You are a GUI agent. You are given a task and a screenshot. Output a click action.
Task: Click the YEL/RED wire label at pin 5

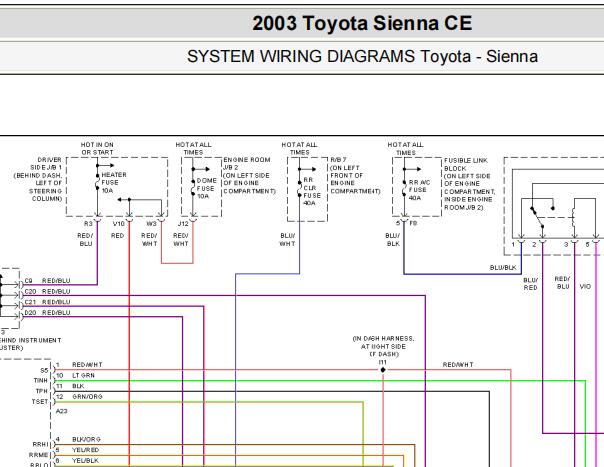86,450
